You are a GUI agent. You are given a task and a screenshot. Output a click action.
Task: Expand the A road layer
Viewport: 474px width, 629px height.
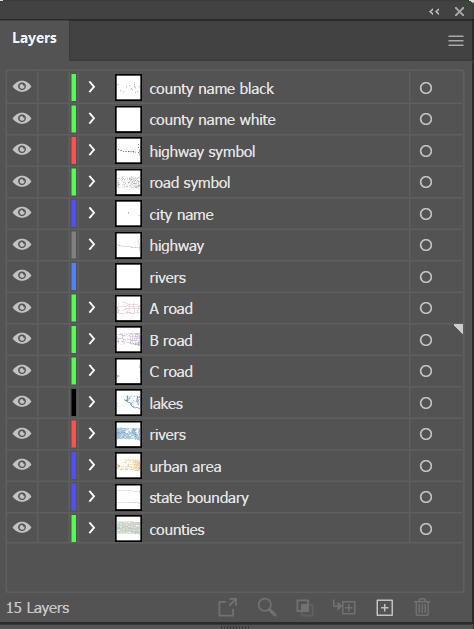[x=92, y=307]
